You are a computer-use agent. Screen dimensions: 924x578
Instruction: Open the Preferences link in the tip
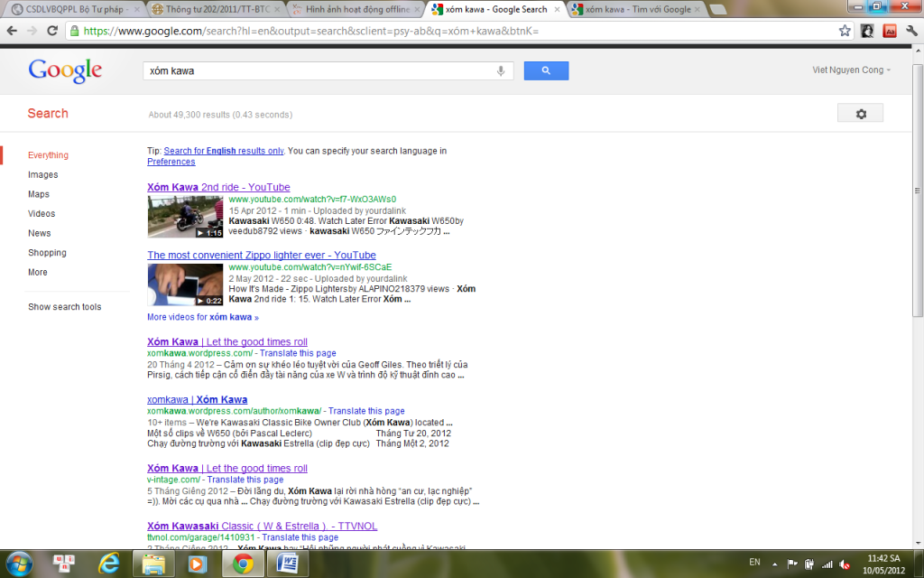pos(171,162)
